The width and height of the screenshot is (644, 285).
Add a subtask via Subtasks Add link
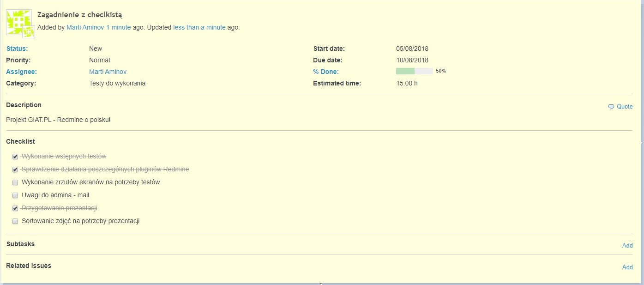[x=627, y=245]
